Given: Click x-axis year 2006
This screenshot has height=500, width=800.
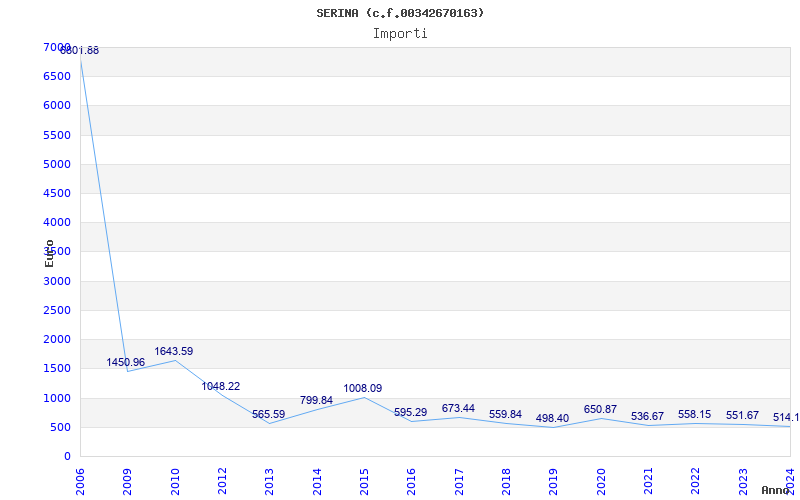Looking at the screenshot, I should click(80, 481).
